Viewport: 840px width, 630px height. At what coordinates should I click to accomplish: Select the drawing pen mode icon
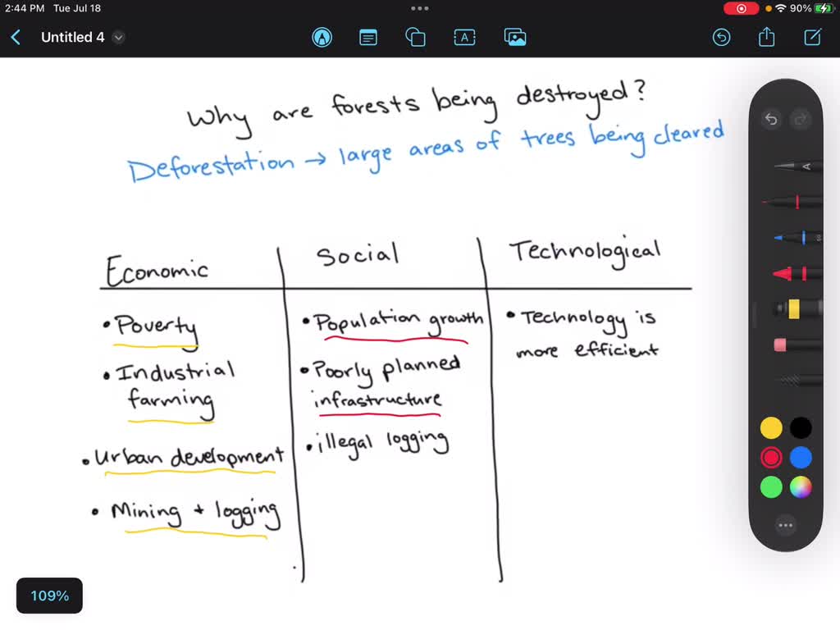(x=322, y=38)
